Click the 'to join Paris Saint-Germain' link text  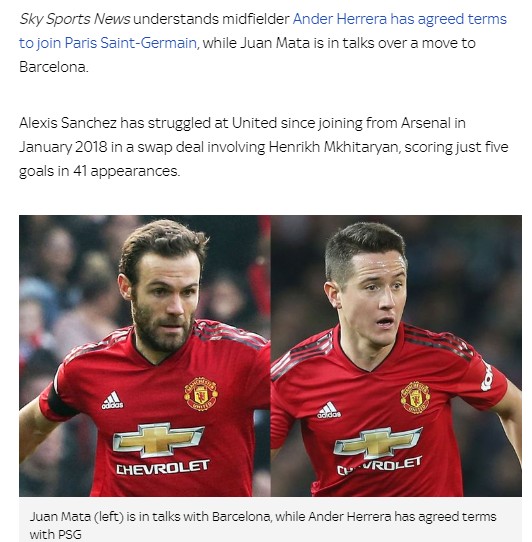[108, 43]
